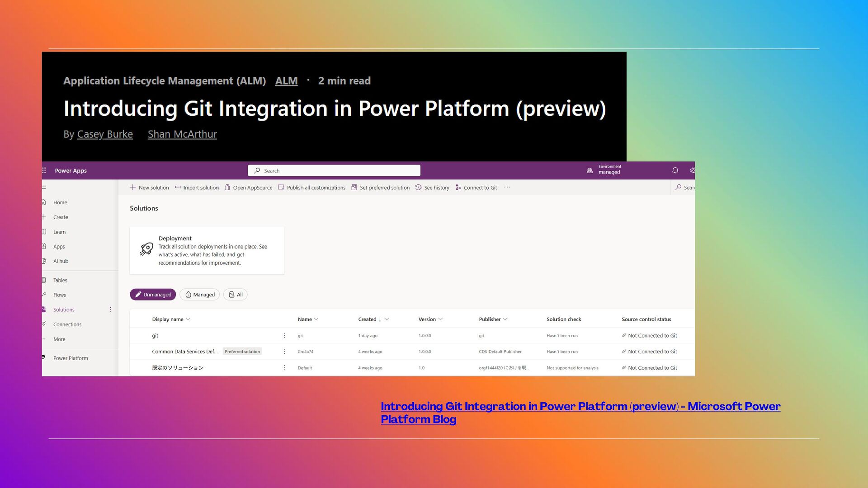The image size is (868, 488).
Task: Expand the Publisher column dropdown
Action: click(x=505, y=319)
